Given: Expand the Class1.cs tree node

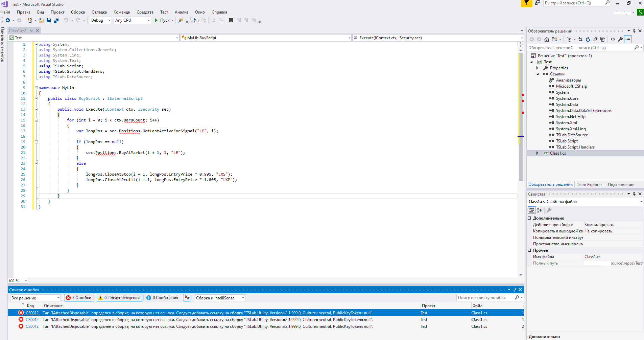Looking at the screenshot, I should point(537,153).
